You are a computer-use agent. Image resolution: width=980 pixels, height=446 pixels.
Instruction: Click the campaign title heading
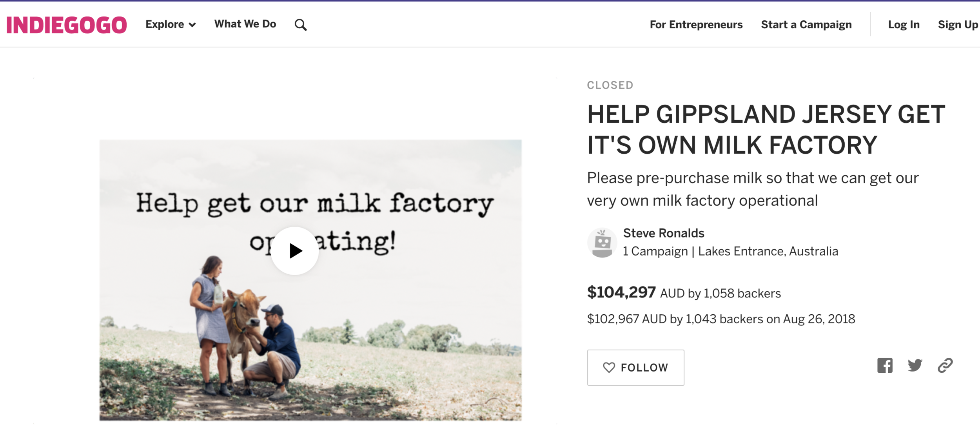click(766, 130)
